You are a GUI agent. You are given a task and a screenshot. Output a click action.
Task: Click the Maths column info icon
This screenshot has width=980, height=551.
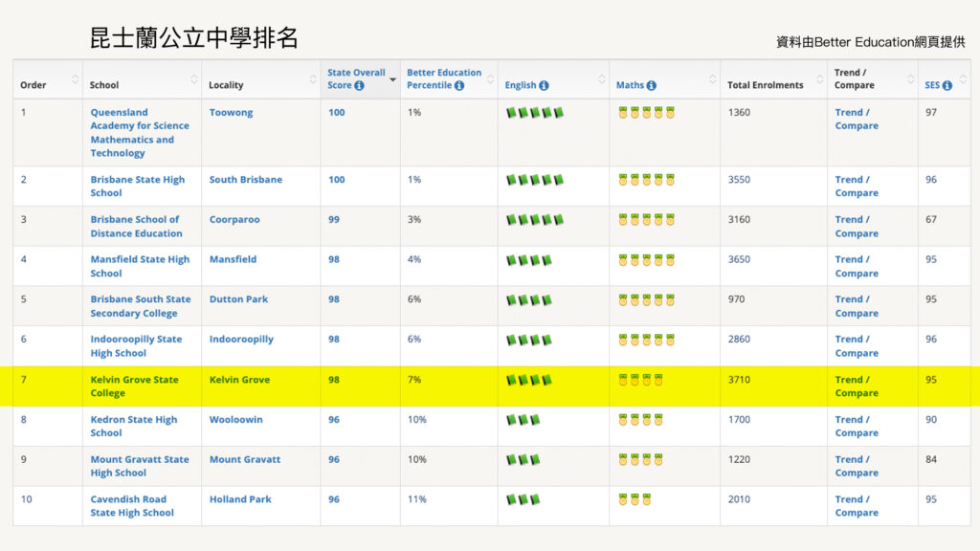coord(652,85)
